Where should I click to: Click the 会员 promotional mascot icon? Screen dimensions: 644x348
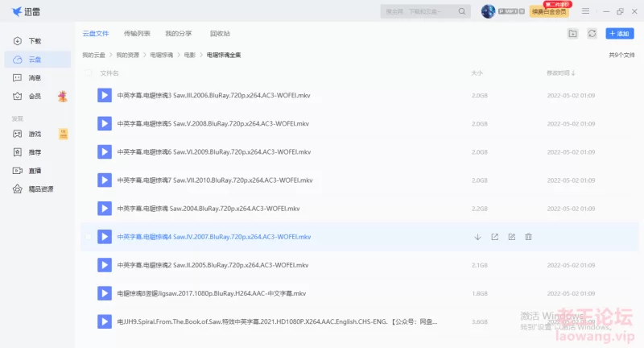(63, 96)
